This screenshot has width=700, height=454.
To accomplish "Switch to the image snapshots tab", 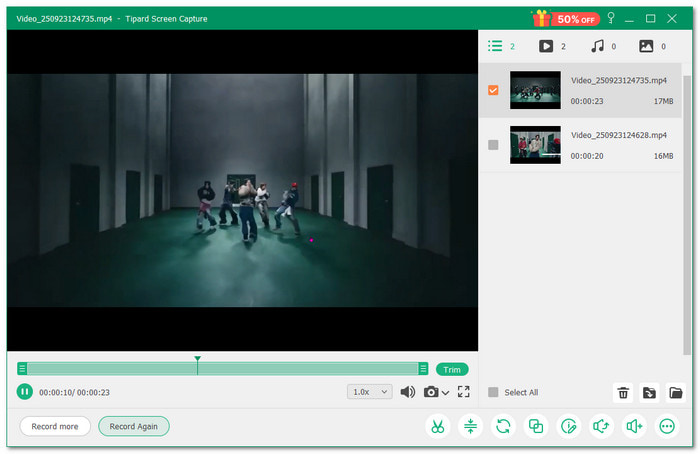I will (x=652, y=46).
